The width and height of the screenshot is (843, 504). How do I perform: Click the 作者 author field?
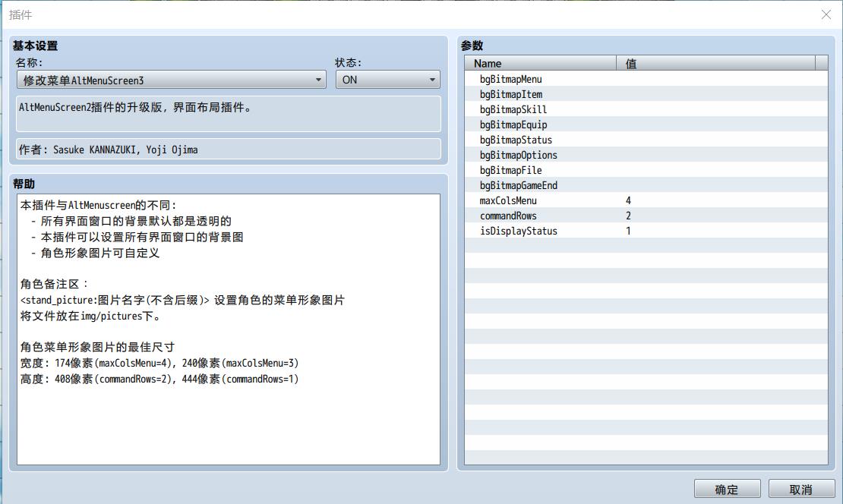pyautogui.click(x=229, y=150)
